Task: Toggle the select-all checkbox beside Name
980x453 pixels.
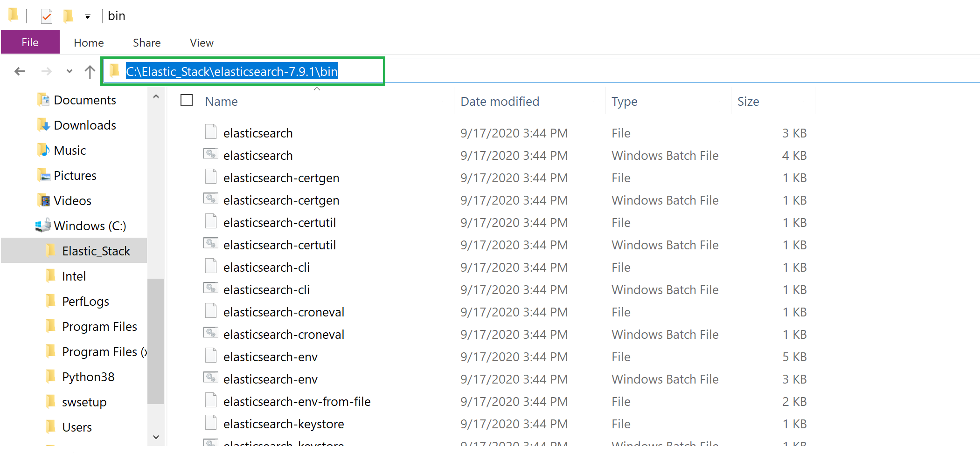Action: pos(186,100)
